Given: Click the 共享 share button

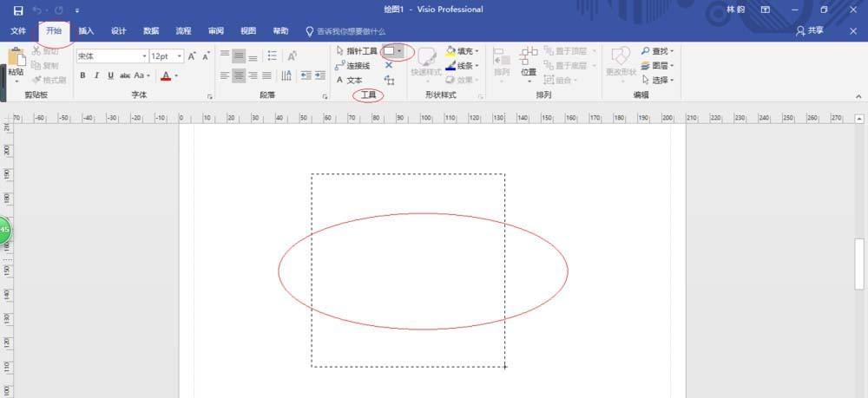Looking at the screenshot, I should point(810,31).
